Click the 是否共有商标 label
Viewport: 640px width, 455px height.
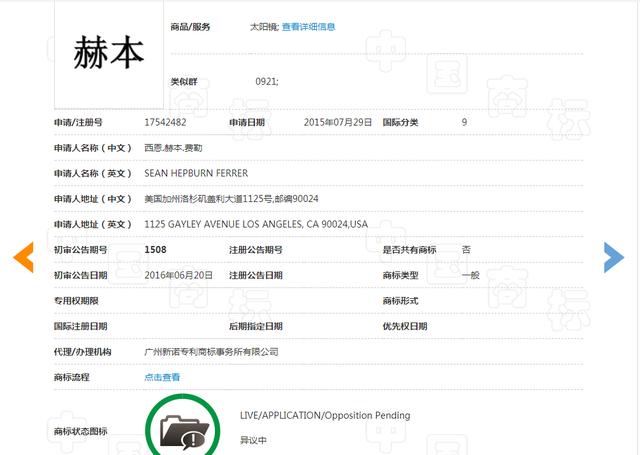[x=409, y=250]
